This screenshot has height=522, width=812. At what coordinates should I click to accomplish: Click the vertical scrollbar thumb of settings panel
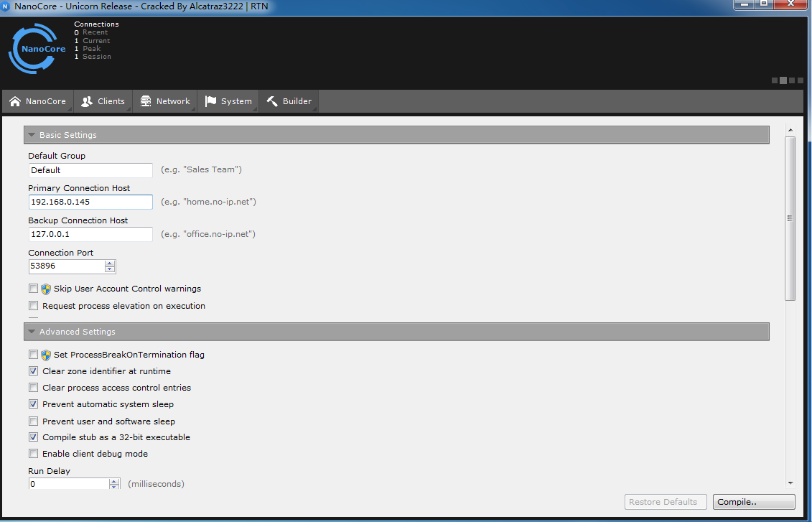pos(790,218)
